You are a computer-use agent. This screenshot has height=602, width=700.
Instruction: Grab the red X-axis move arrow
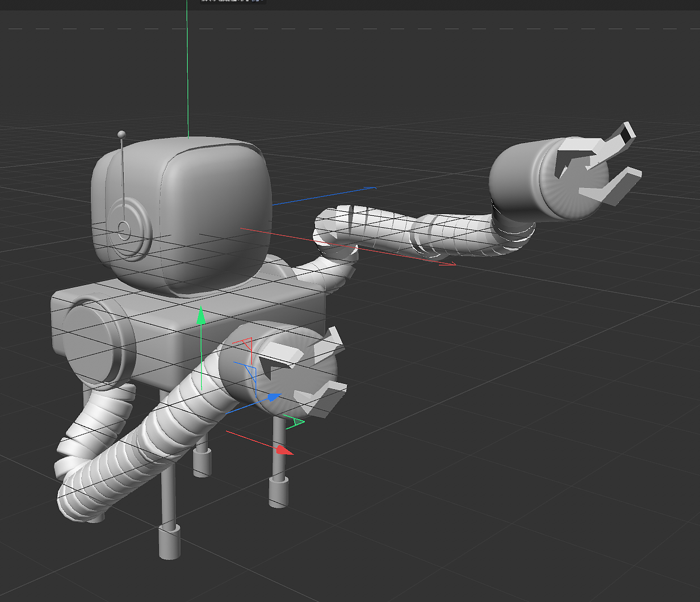tap(284, 450)
